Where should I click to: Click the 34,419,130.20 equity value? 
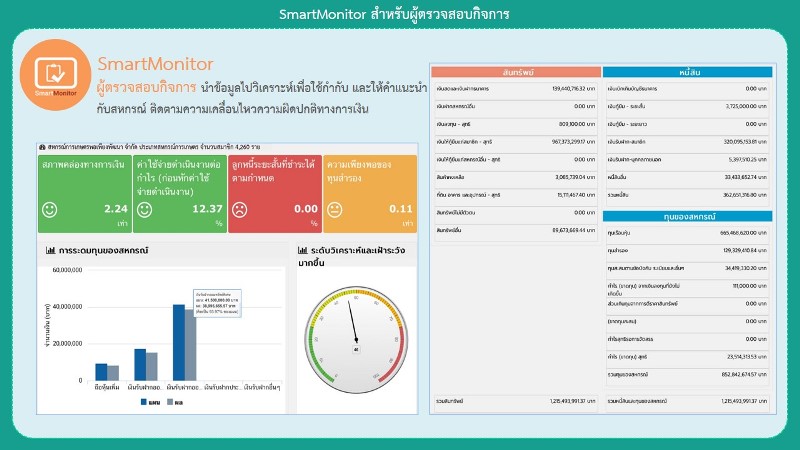coord(746,268)
